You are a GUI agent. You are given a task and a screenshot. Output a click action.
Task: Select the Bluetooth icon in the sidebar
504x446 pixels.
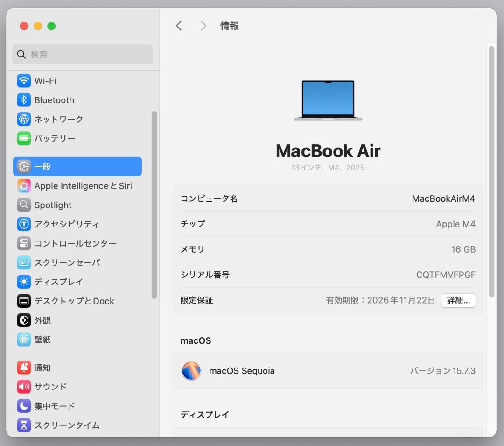tap(23, 99)
